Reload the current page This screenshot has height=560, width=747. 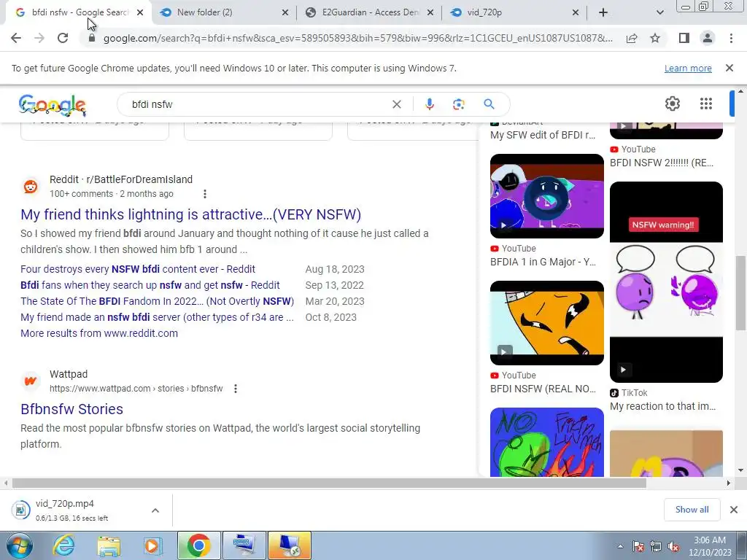(x=63, y=38)
